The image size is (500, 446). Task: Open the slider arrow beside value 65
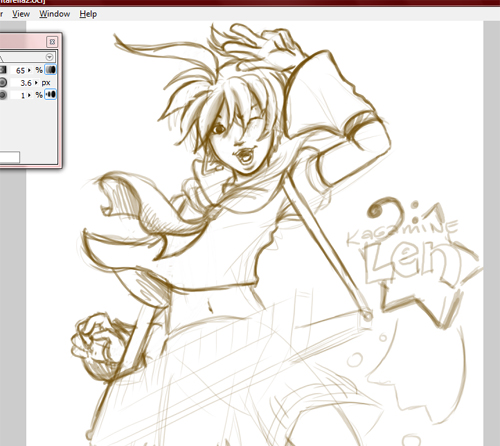(29, 70)
